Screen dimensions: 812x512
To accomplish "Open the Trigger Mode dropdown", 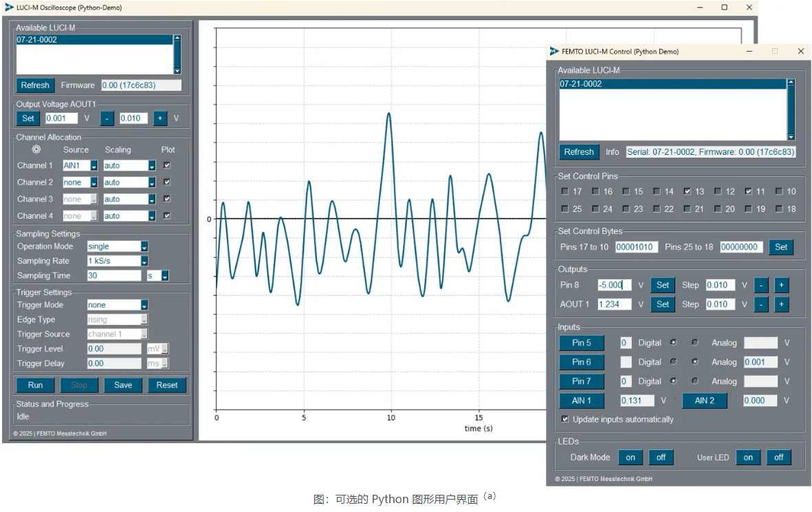I will click(x=144, y=305).
